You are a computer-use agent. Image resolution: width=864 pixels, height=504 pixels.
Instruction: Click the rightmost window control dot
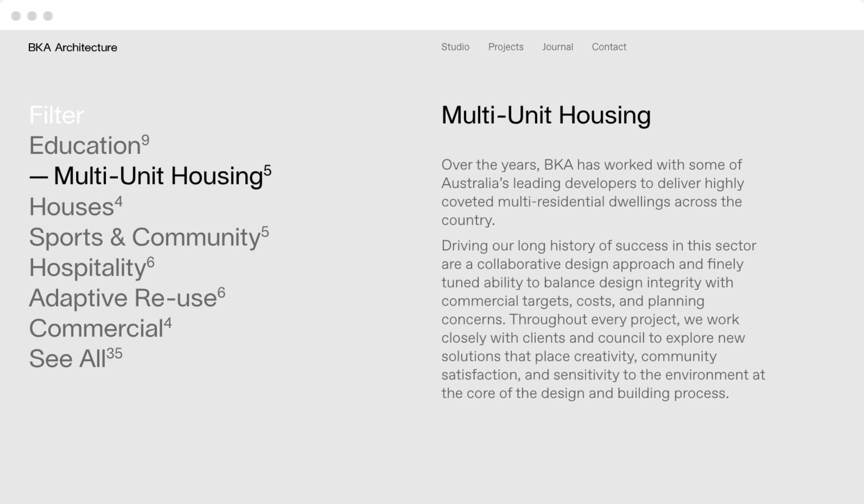point(48,16)
